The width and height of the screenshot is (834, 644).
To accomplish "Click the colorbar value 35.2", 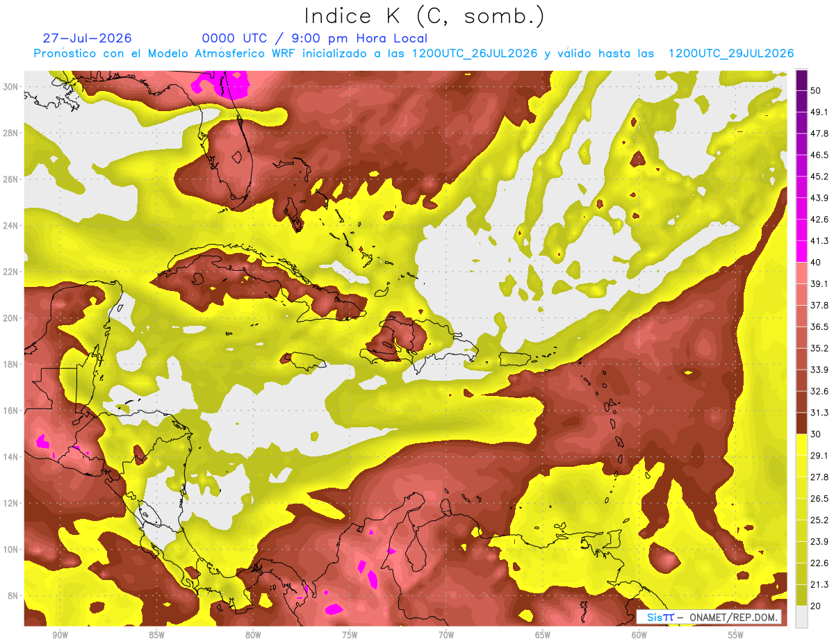I will click(819, 348).
